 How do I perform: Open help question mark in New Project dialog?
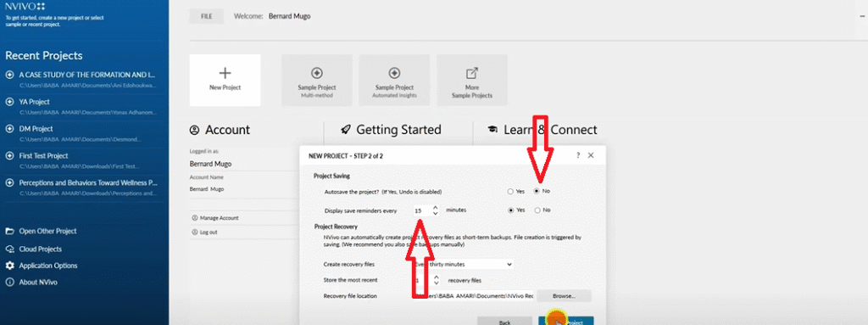[x=578, y=155]
